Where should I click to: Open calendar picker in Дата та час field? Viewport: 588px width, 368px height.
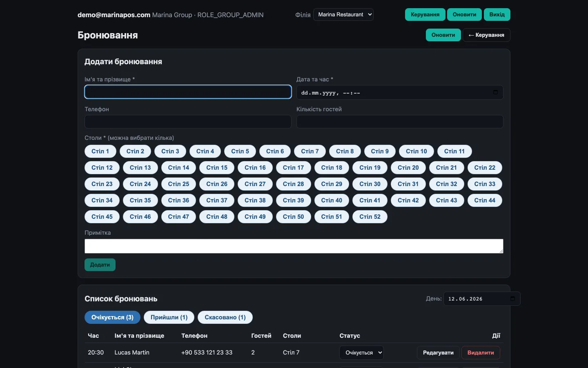coord(495,92)
